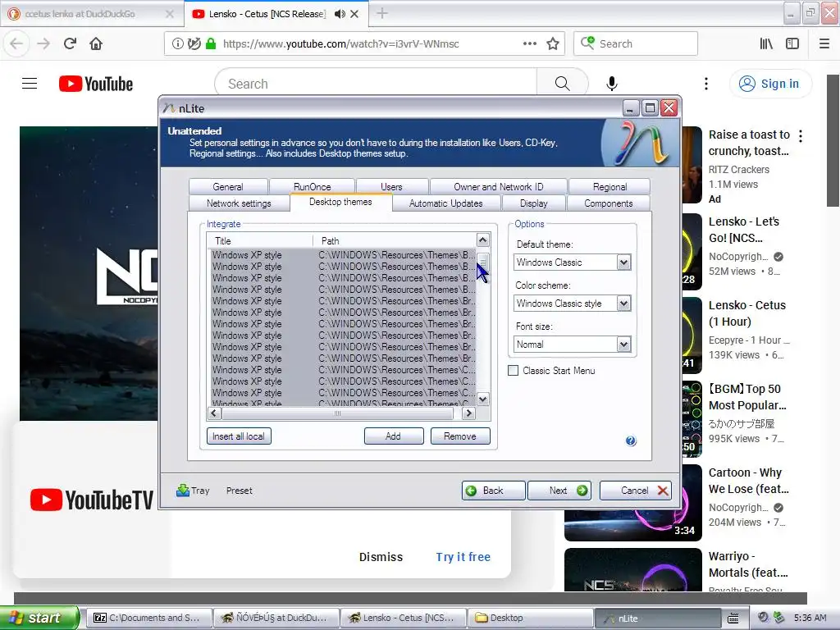
Task: Switch to General tab
Action: (228, 186)
